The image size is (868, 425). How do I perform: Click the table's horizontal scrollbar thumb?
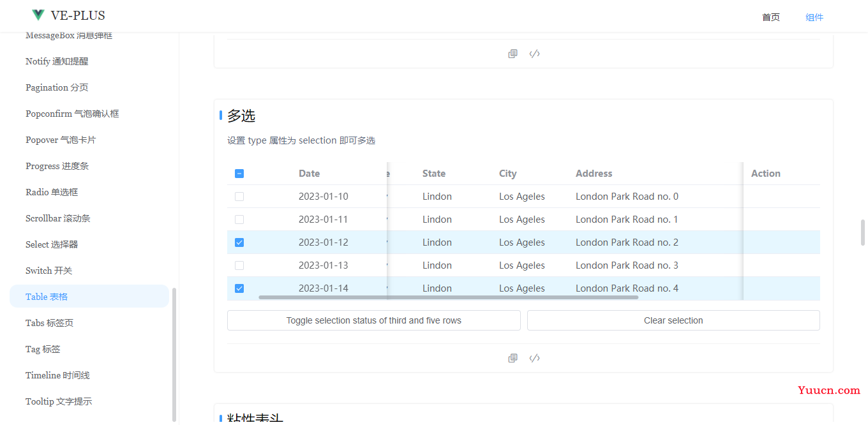(x=448, y=297)
